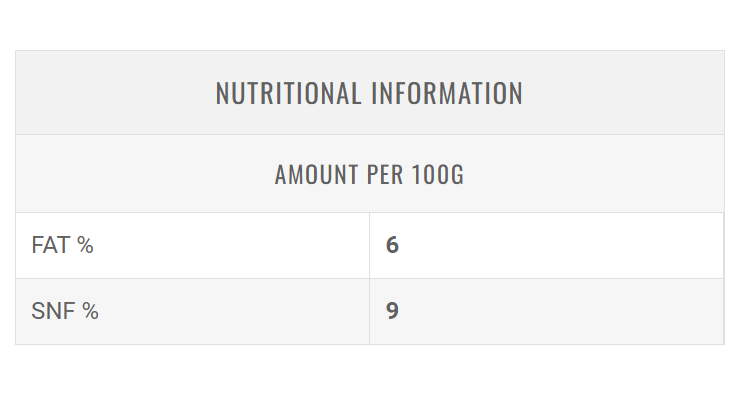This screenshot has height=413, width=745.
Task: Click the percent sign after SNF
Action: pos(90,311)
